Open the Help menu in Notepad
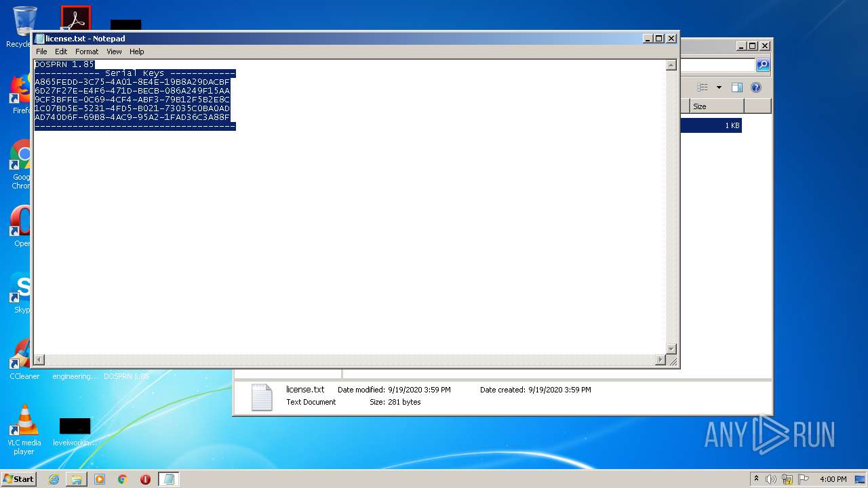 pyautogui.click(x=137, y=52)
